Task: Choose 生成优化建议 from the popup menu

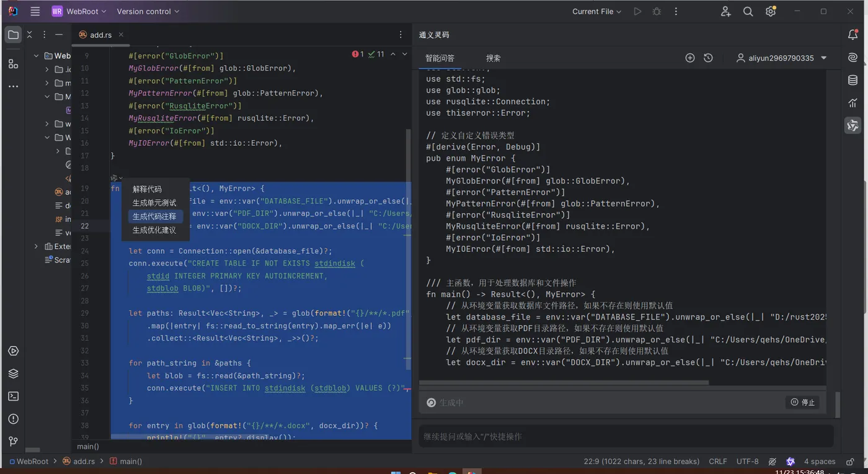Action: [156, 230]
